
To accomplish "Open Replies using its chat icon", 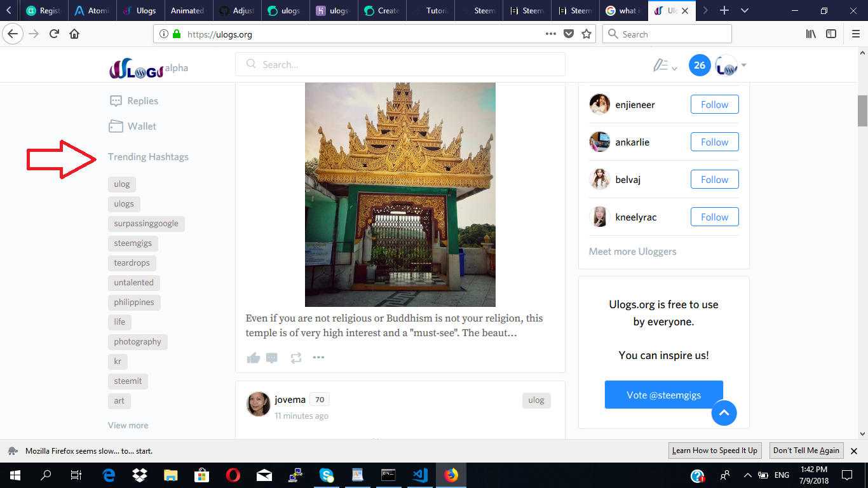I will tap(115, 100).
